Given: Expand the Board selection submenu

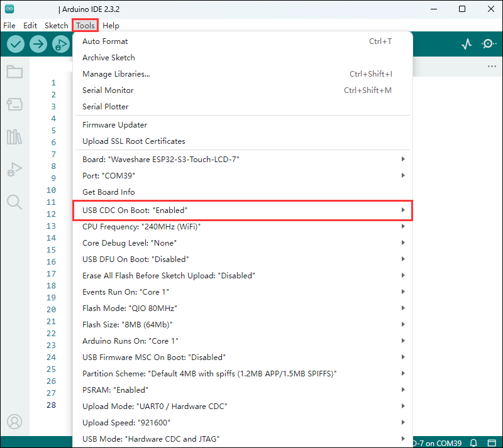Looking at the screenshot, I should pyautogui.click(x=243, y=160).
